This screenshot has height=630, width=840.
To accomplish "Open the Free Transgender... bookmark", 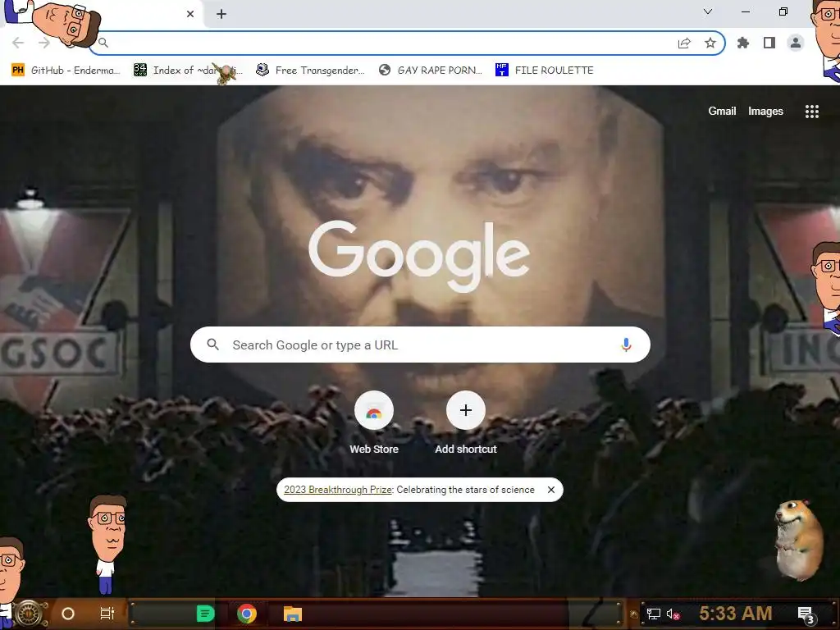I will pyautogui.click(x=310, y=71).
